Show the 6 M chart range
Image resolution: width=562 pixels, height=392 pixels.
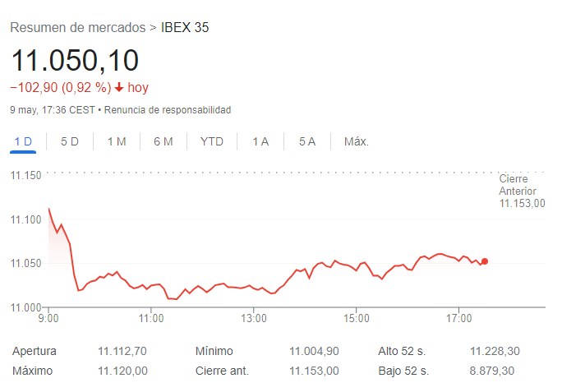[x=163, y=141]
